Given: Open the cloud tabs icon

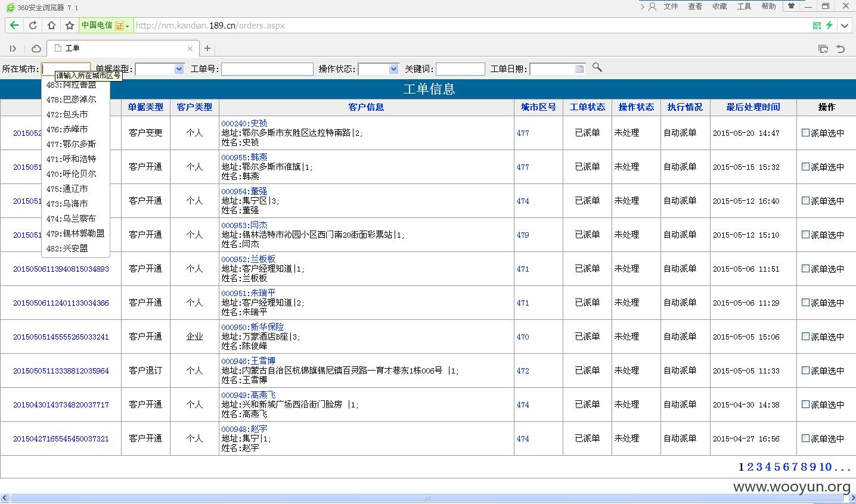Looking at the screenshot, I should [36, 49].
